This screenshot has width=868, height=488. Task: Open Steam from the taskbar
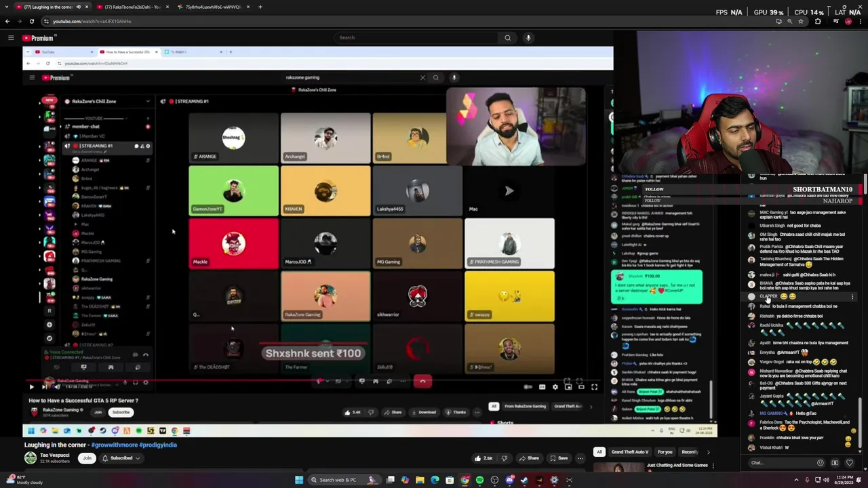click(524, 480)
